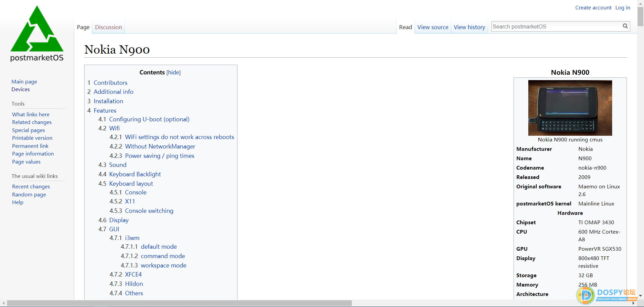The width and height of the screenshot is (644, 307).
Task: Jump to the XFCE4 section
Action: [133, 274]
